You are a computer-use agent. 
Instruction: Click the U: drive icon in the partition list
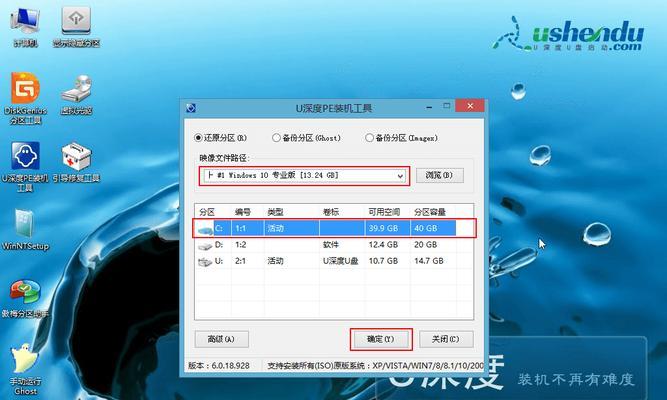(205, 262)
